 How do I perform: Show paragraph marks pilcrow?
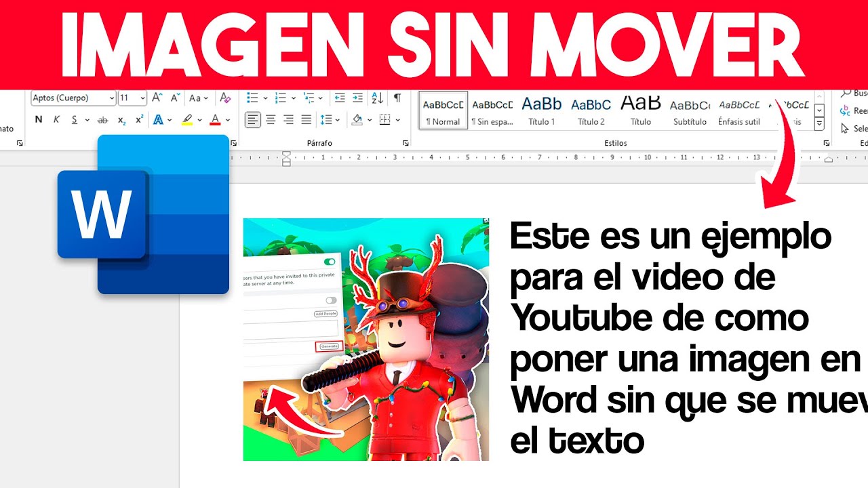[x=397, y=98]
